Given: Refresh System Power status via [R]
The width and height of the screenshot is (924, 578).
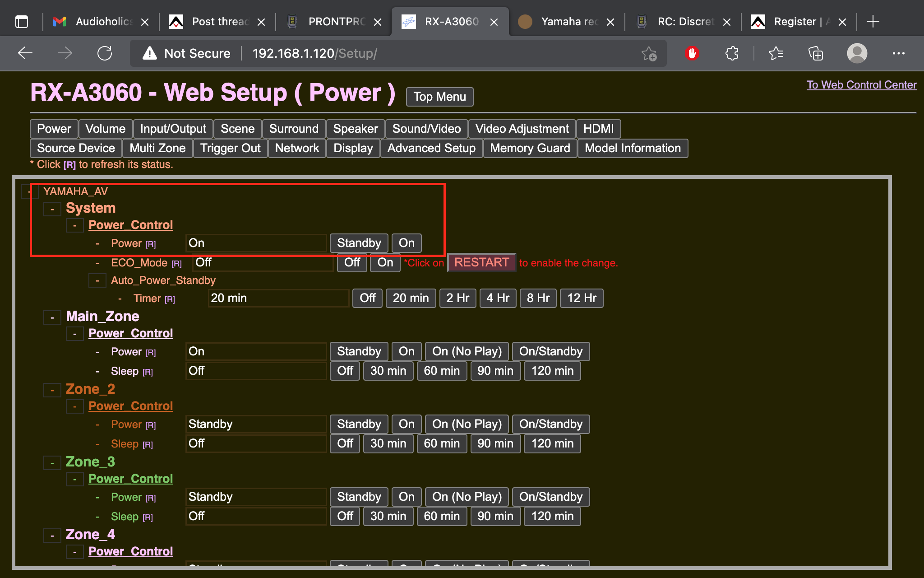Looking at the screenshot, I should [x=151, y=244].
